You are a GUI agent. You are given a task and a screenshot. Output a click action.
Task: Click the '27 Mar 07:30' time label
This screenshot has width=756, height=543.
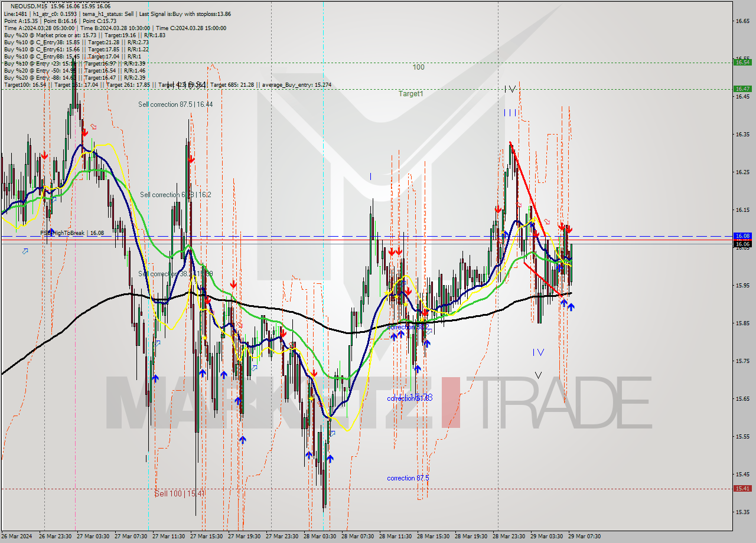131,537
